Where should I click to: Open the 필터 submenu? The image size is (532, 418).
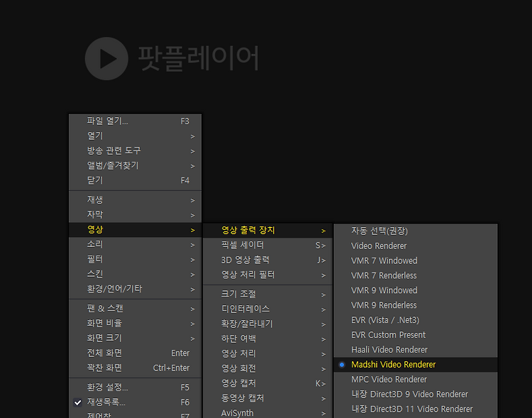(x=135, y=260)
